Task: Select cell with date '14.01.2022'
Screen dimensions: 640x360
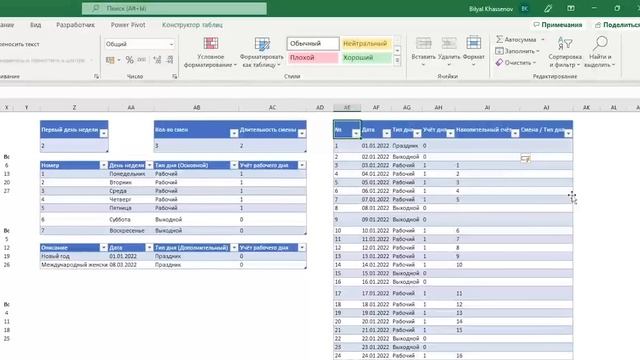Action: point(376,265)
